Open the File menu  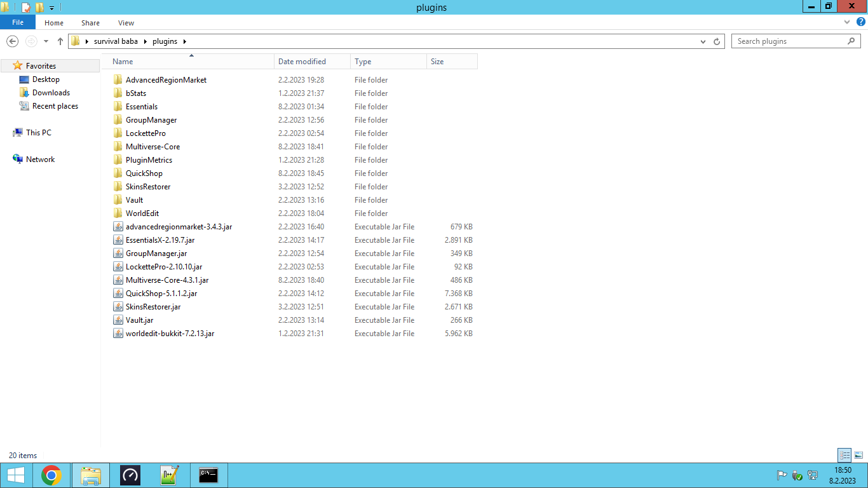18,22
